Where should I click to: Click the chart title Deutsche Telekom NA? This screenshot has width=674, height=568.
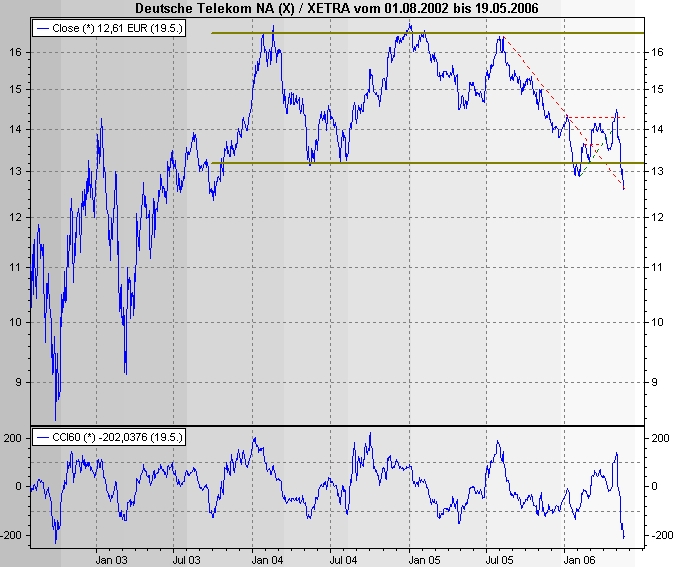(x=337, y=8)
